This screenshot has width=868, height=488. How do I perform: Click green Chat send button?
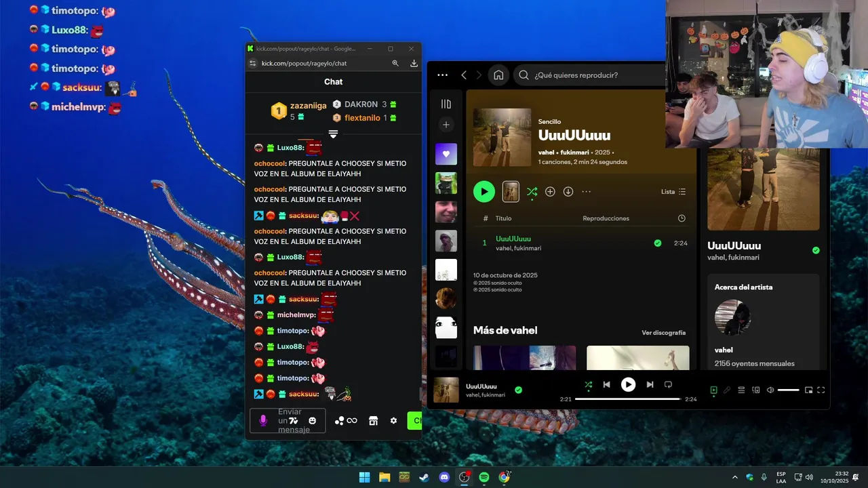point(414,420)
